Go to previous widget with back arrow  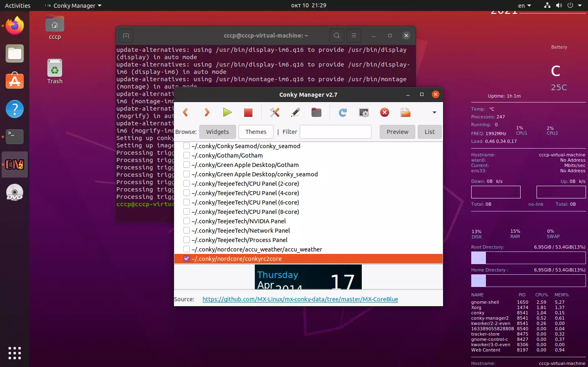pyautogui.click(x=185, y=113)
